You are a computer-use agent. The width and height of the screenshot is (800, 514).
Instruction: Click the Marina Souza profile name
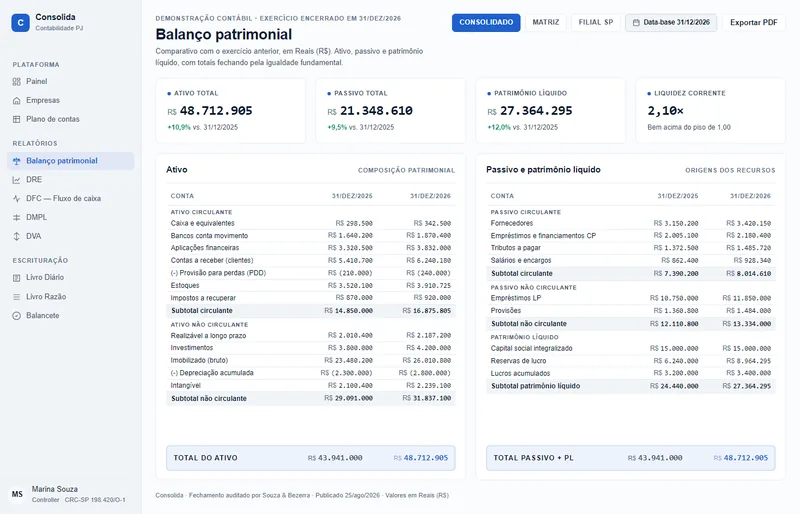pyautogui.click(x=55, y=489)
